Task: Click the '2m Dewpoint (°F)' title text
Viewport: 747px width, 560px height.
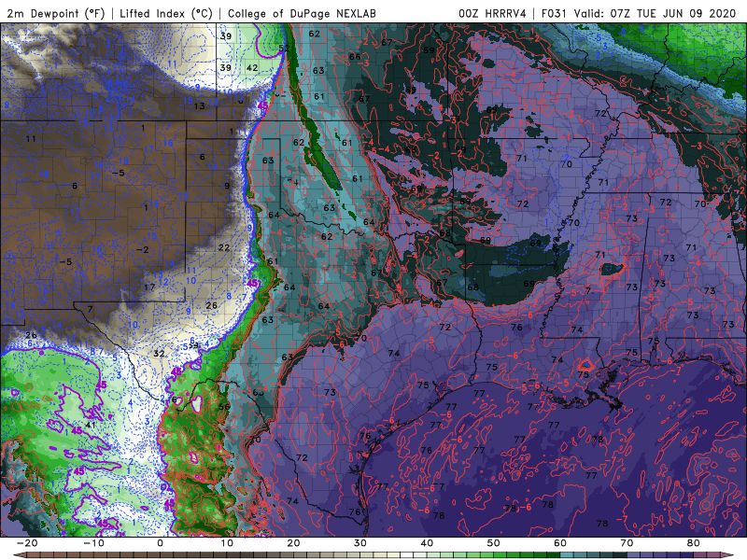Action: (56, 13)
